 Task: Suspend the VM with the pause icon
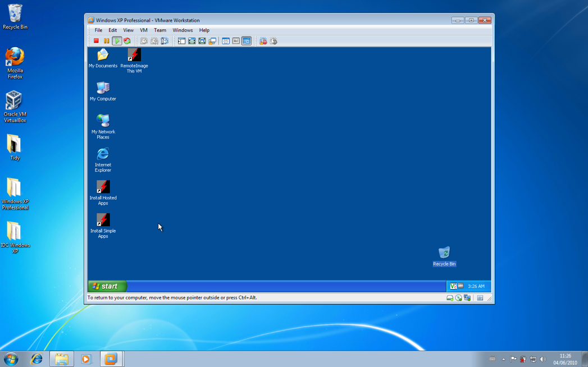[107, 41]
